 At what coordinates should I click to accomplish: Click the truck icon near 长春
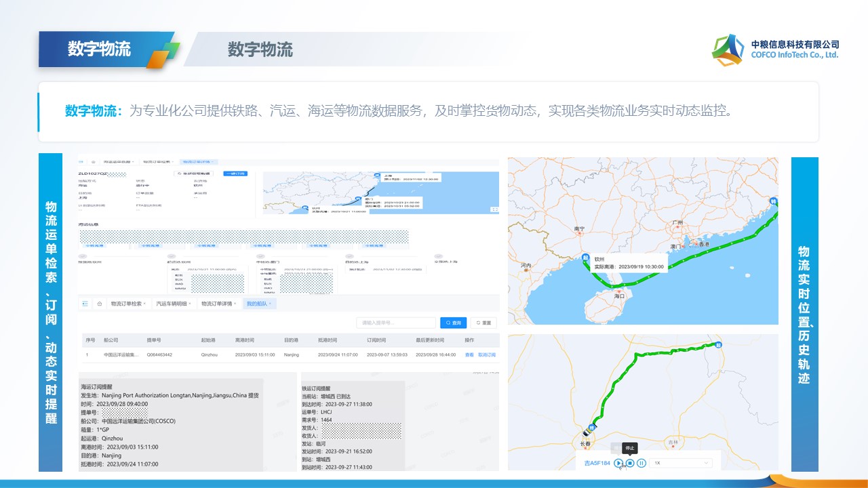587,432
